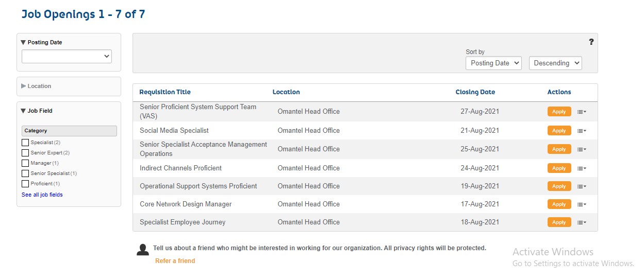Open the help question mark icon
Viewport: 644px width, 280px height.
pyautogui.click(x=591, y=42)
